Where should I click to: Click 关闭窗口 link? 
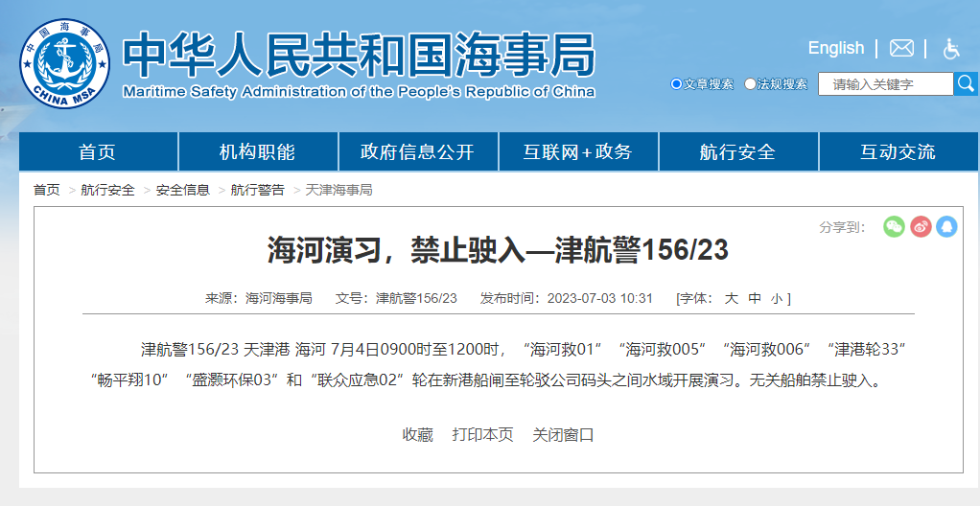[x=563, y=435]
